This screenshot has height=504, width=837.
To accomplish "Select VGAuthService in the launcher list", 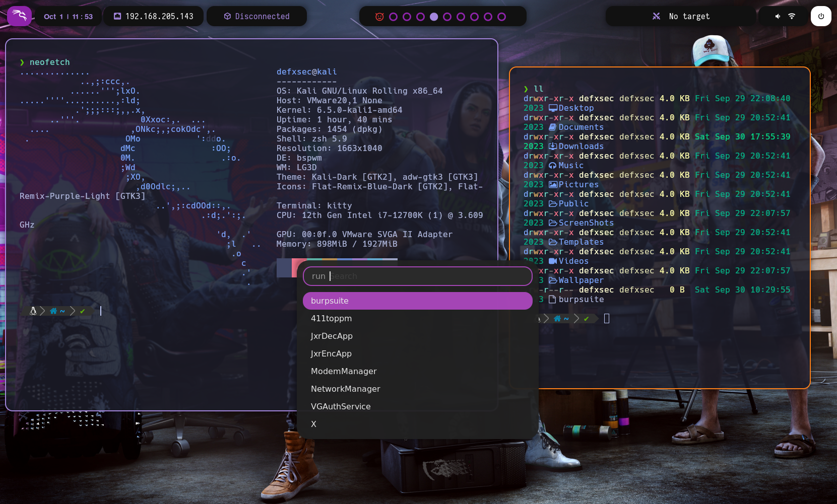I will click(x=417, y=406).
